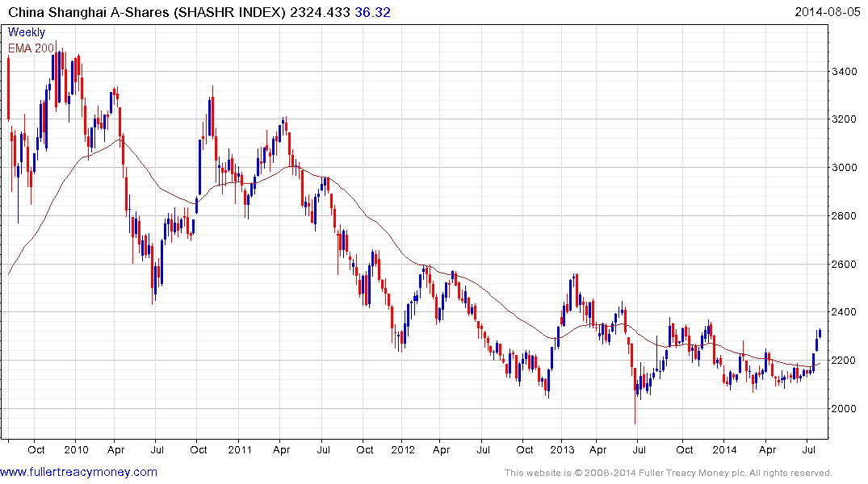Click the 'Weekly' interval label
The width and height of the screenshot is (868, 484).
point(26,32)
